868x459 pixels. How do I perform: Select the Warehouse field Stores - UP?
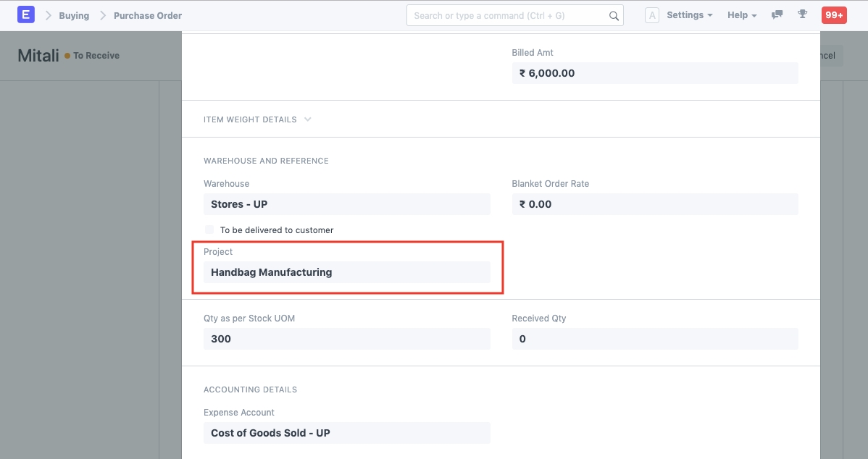pyautogui.click(x=346, y=204)
